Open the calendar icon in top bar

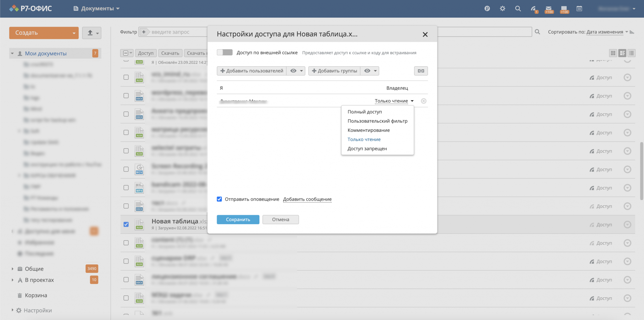tap(579, 9)
